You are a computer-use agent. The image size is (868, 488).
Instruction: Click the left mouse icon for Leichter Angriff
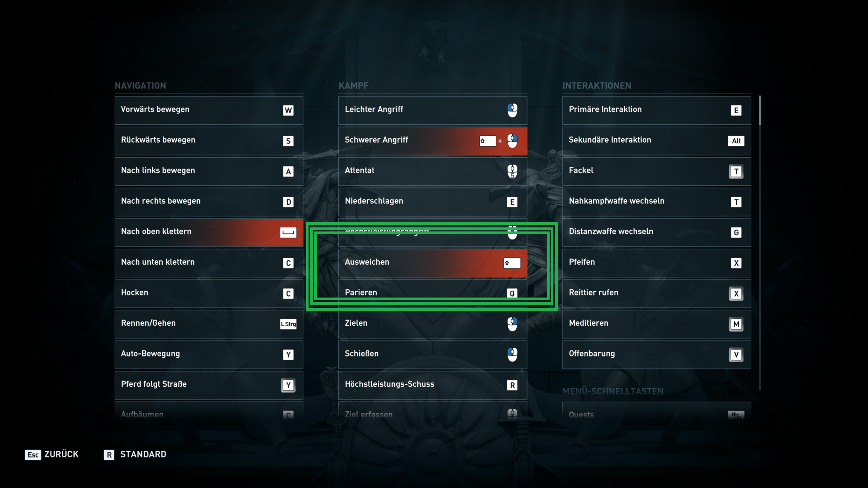pyautogui.click(x=512, y=110)
